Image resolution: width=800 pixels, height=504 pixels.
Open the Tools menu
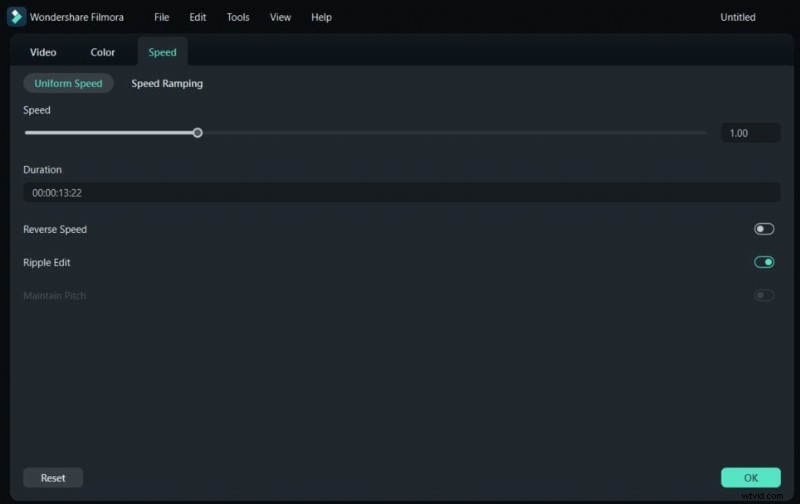(238, 18)
